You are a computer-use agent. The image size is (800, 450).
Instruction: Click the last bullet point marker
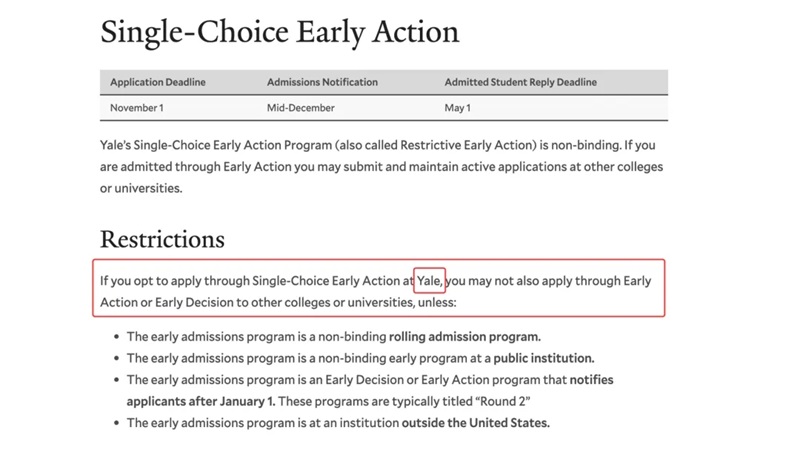[116, 423]
